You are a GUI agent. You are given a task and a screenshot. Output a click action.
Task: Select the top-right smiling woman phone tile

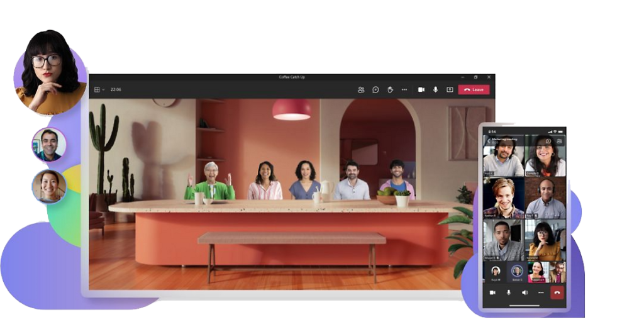pos(545,156)
